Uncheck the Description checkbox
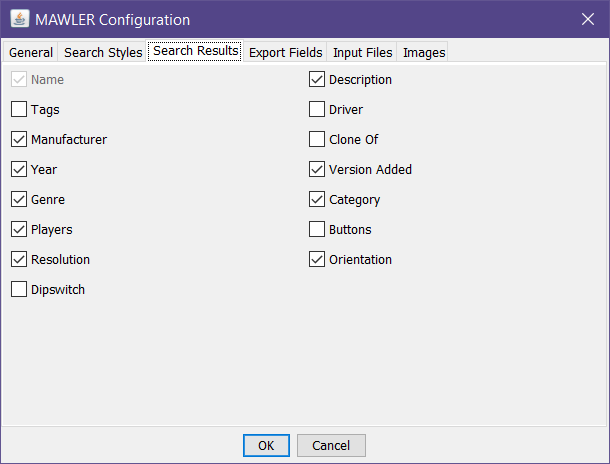Screen dimensions: 610x464 click(x=317, y=80)
